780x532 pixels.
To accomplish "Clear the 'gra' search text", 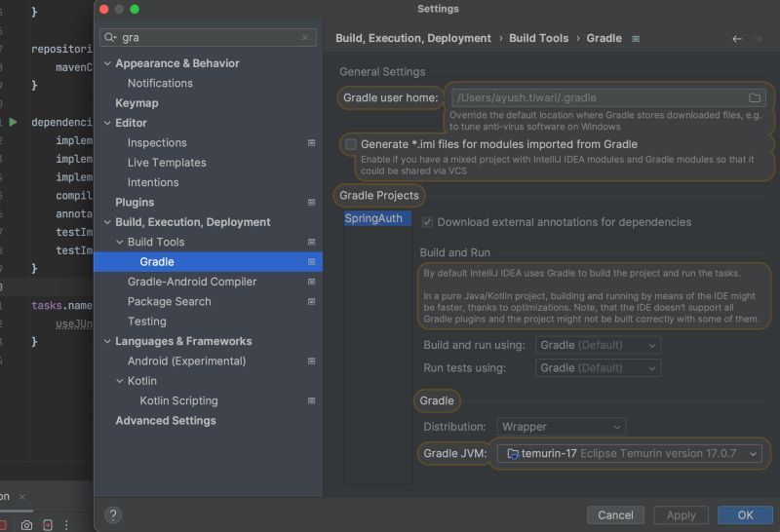I will (305, 37).
